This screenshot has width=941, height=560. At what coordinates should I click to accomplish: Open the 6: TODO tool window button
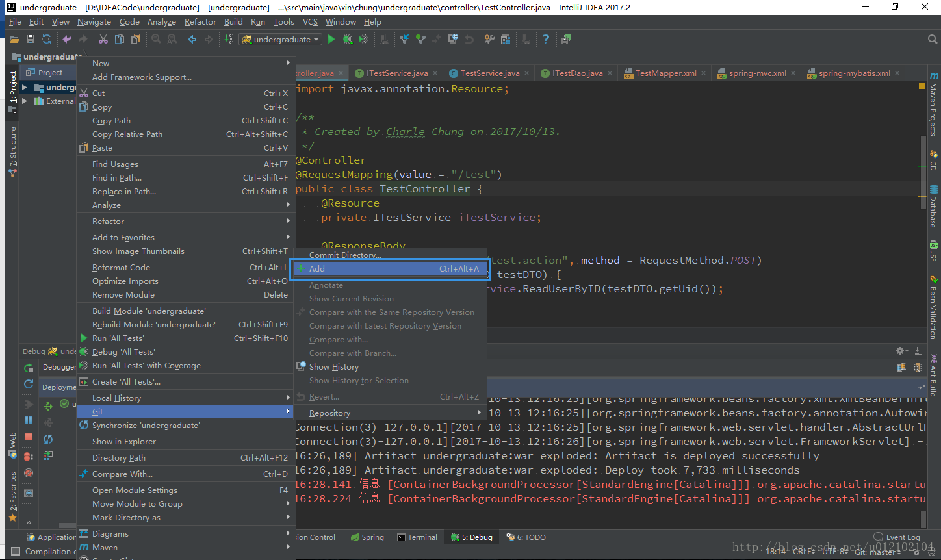click(526, 537)
